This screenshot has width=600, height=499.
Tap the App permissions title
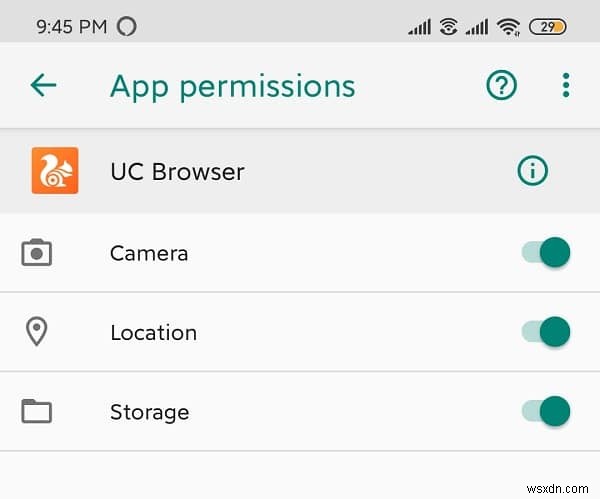[x=232, y=86]
